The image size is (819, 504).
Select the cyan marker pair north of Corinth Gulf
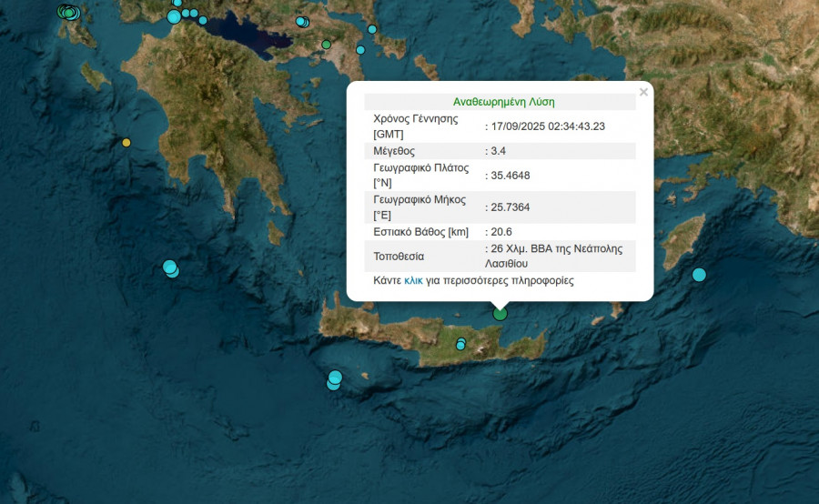(x=301, y=21)
